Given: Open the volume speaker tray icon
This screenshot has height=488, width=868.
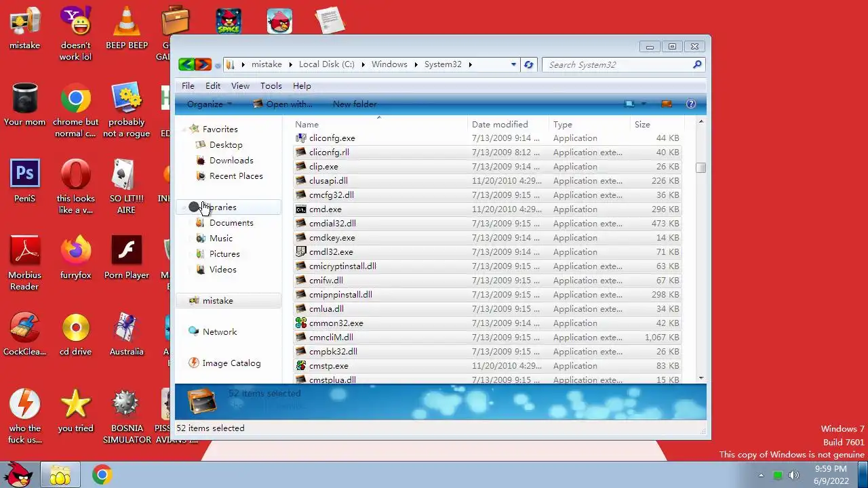Looking at the screenshot, I should (793, 475).
